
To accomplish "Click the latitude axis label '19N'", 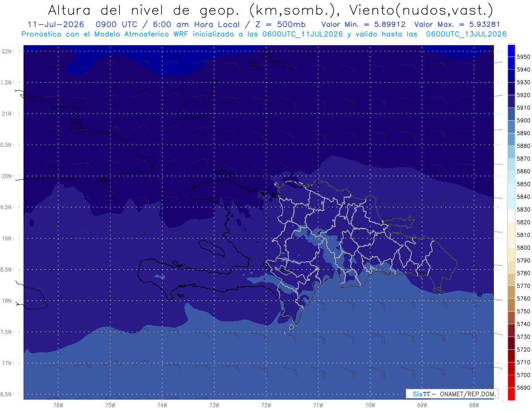I will (7, 239).
